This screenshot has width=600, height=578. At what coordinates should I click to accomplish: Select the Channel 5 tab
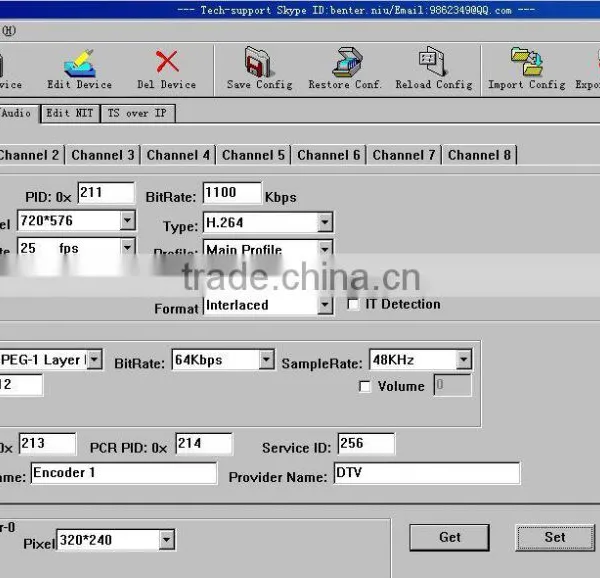tap(253, 155)
